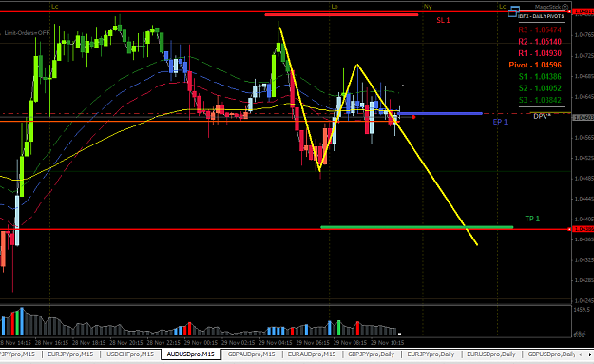Screen dimensions: 594x364
Task: Click the MagicStock smiley face icon
Action: tap(565, 7)
